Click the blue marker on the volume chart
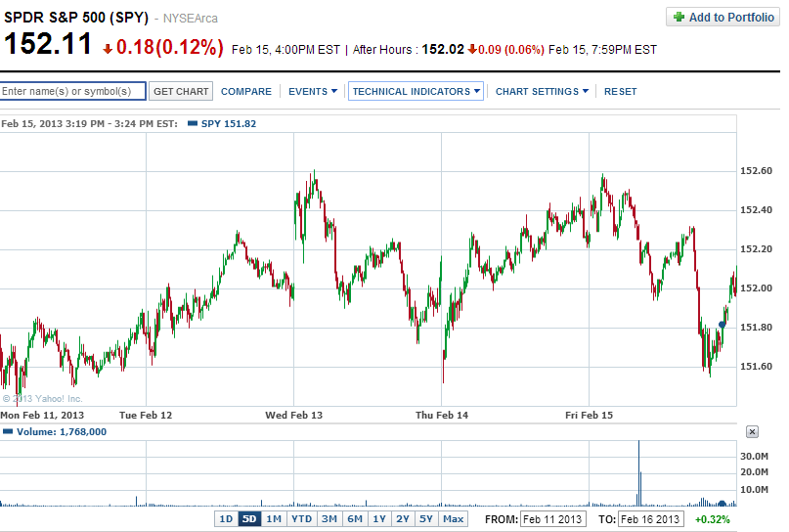This screenshot has height=532, width=789. tap(723, 504)
